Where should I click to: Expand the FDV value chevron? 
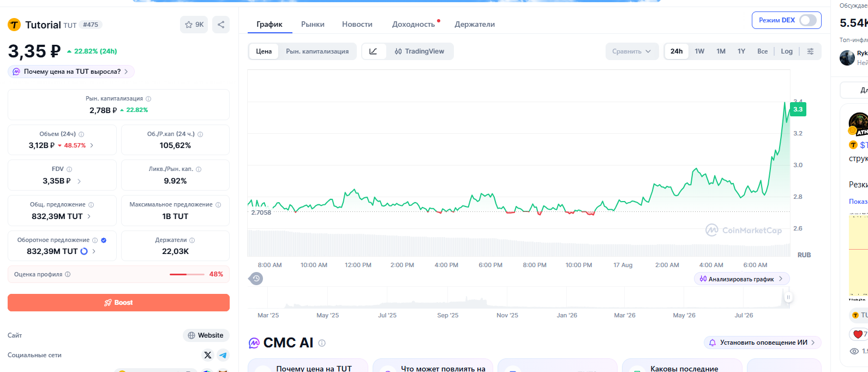79,181
